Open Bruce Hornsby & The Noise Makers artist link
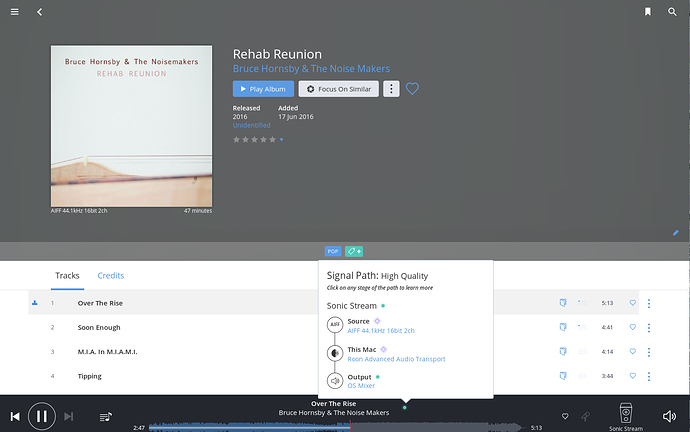Viewport: 690px width, 432px height. [x=311, y=69]
